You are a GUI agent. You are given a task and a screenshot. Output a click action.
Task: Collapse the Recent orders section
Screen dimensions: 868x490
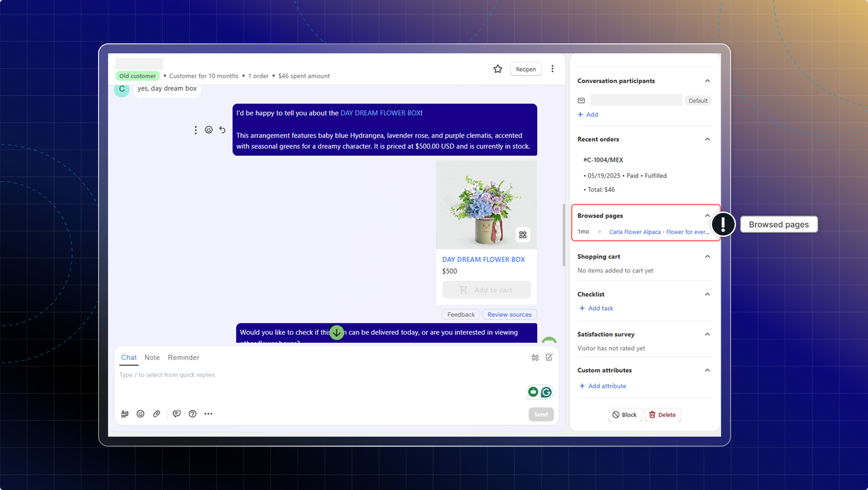pyautogui.click(x=708, y=139)
